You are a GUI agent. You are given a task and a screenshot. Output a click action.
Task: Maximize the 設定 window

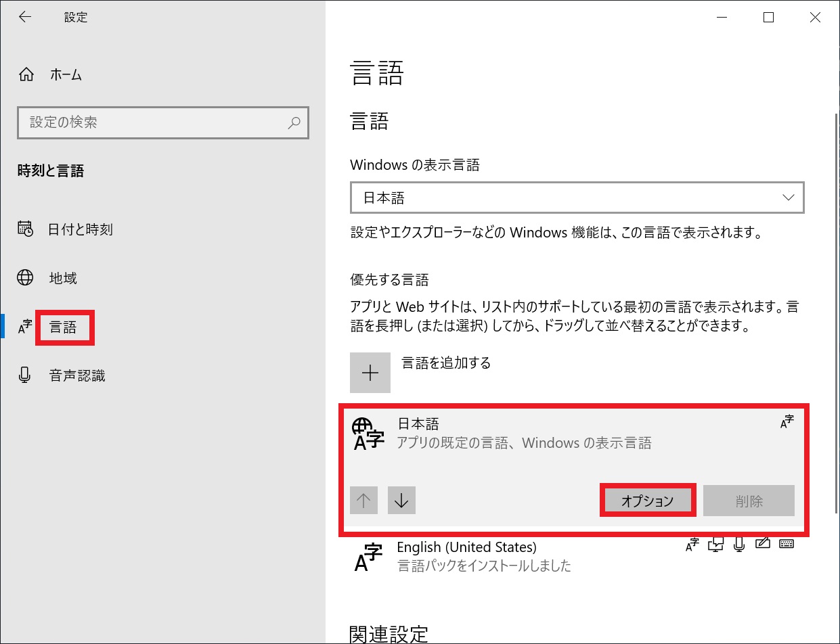768,18
